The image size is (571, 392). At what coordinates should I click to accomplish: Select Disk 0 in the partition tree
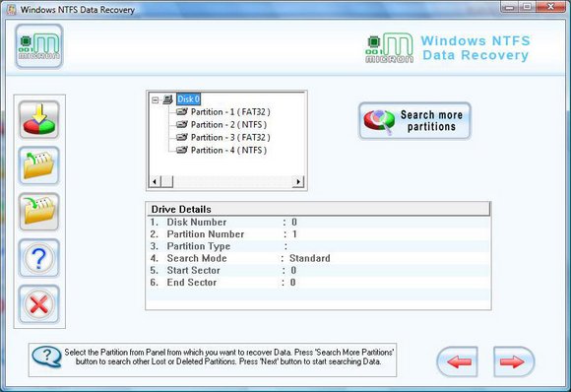click(x=188, y=99)
